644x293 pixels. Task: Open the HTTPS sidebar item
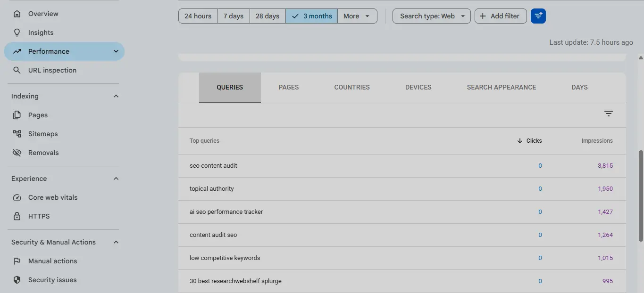pyautogui.click(x=64, y=216)
